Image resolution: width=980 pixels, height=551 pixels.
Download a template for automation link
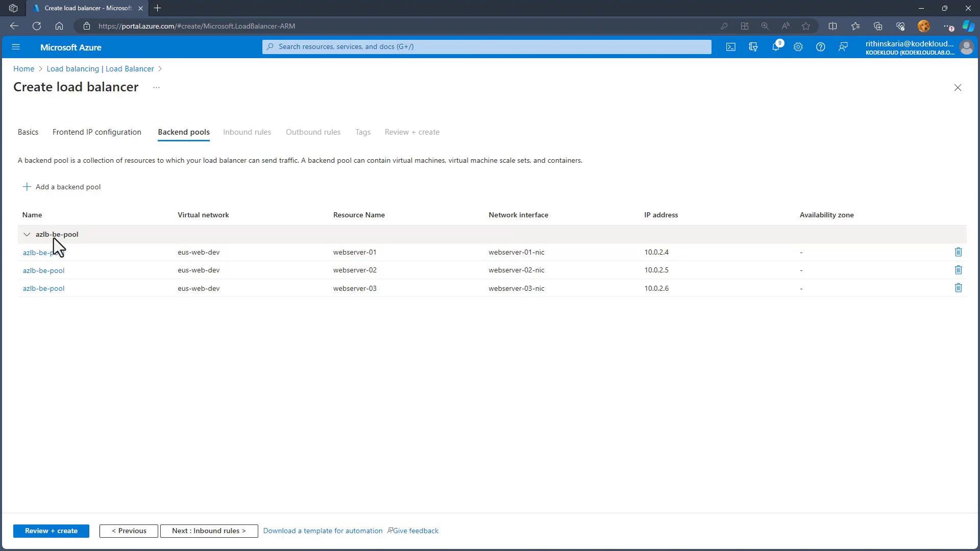323,531
